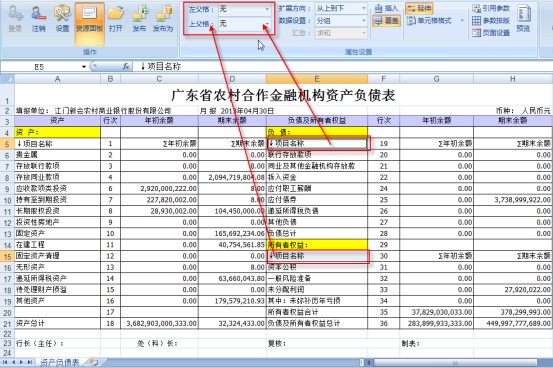Open the 扩展方向 direction dropdown
Viewport: 553px width, 368px height.
coord(364,8)
